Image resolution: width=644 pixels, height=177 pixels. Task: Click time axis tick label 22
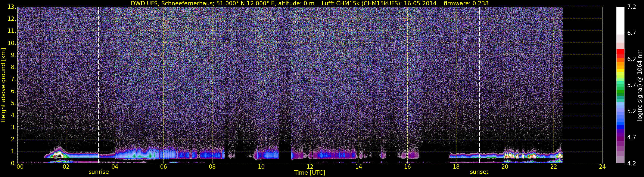554,167
